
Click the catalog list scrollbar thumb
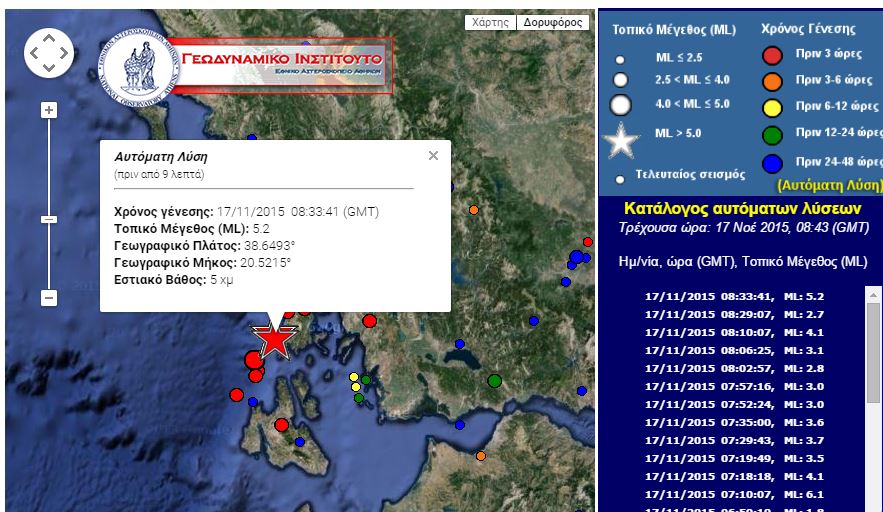point(873,353)
